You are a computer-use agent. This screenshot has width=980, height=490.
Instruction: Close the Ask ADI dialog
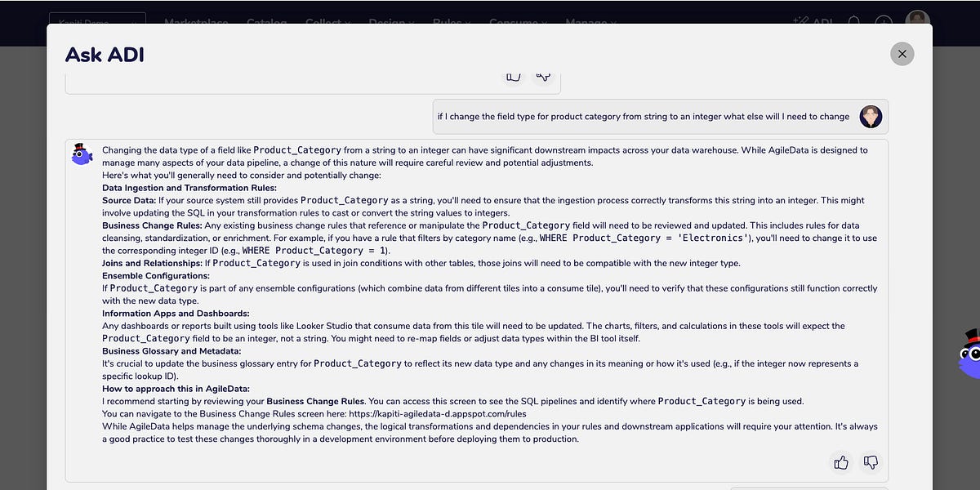[902, 54]
